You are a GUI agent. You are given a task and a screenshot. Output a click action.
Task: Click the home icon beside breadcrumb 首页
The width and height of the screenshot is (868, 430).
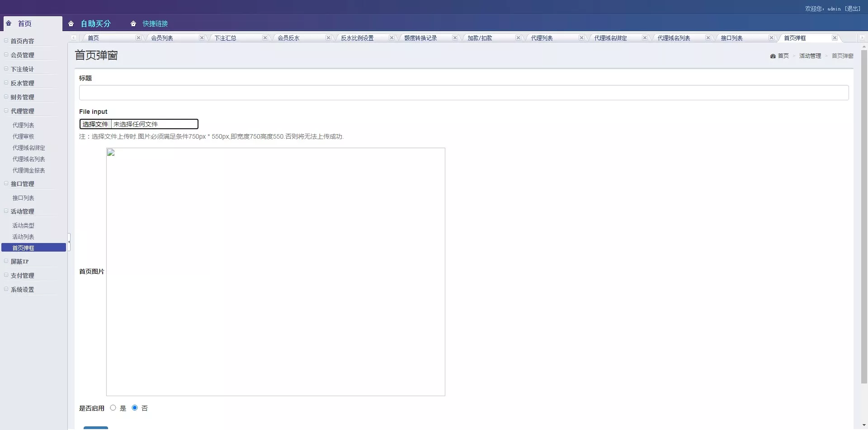click(773, 56)
